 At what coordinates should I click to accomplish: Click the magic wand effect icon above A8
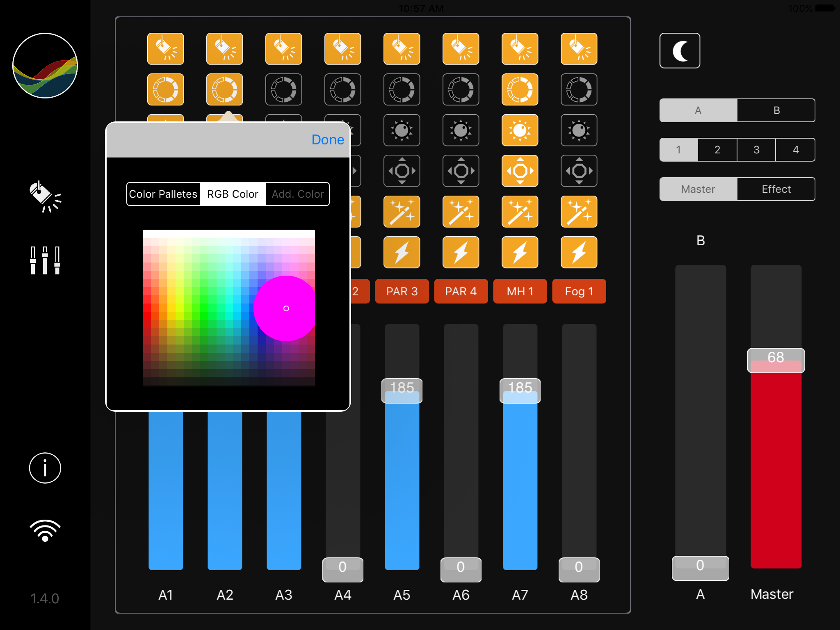pyautogui.click(x=579, y=212)
